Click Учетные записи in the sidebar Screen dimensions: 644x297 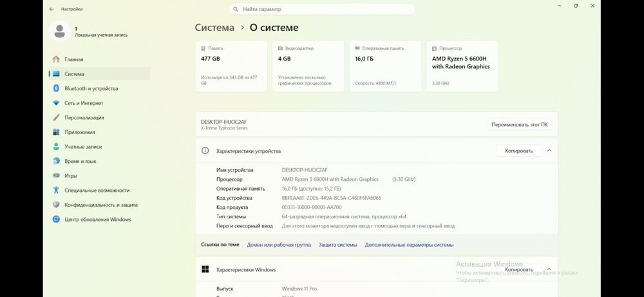pos(99,147)
